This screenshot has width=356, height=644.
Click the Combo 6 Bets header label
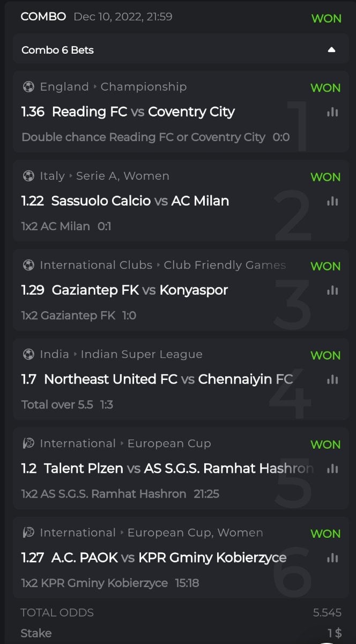(57, 50)
